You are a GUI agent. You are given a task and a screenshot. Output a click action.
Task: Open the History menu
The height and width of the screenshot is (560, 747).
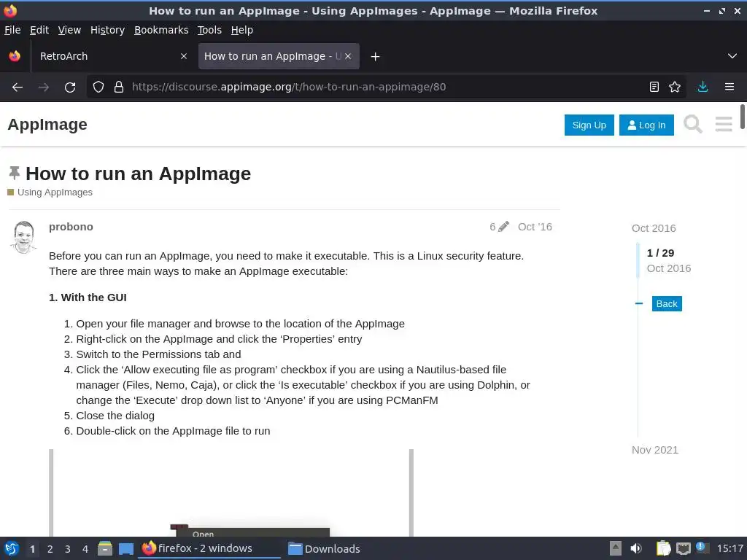pos(108,30)
